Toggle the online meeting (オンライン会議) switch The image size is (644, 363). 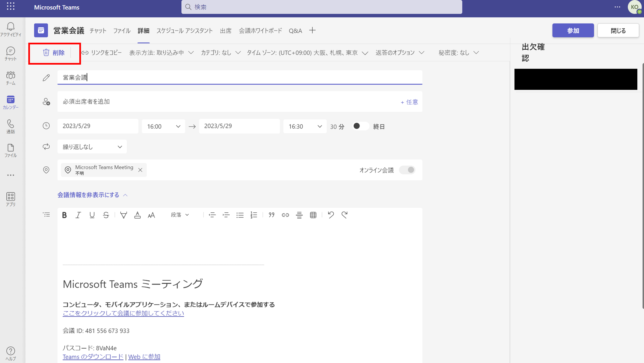pos(407,170)
